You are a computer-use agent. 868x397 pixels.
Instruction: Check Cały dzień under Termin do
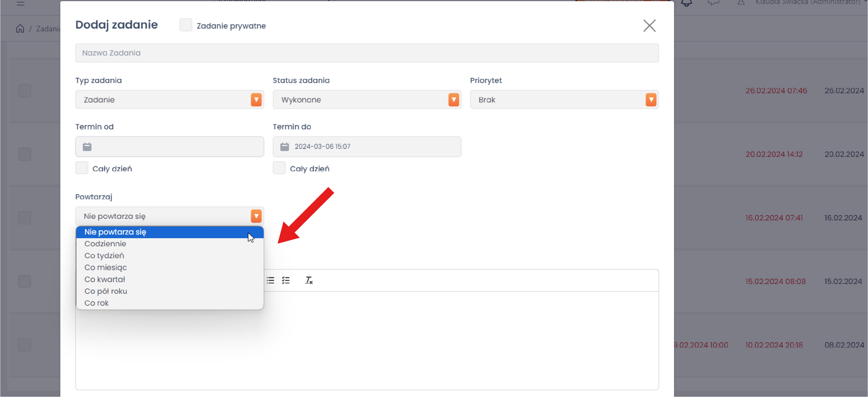pos(279,168)
